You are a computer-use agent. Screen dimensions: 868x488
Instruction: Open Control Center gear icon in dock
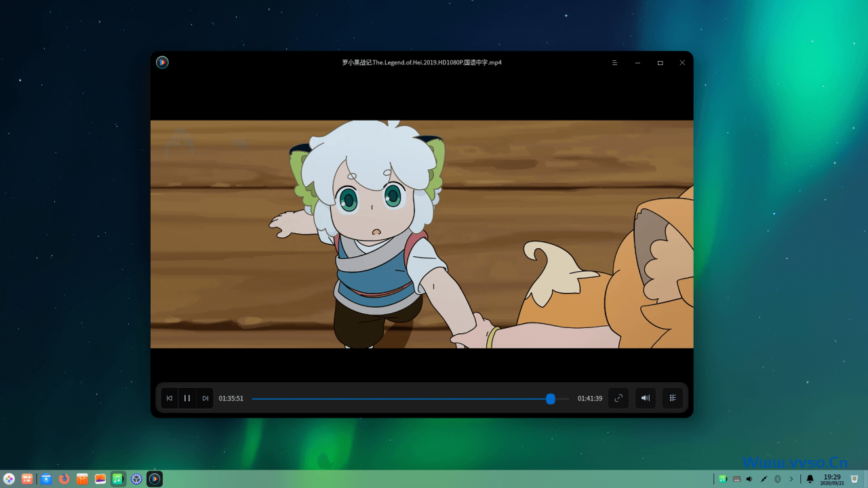(136, 479)
